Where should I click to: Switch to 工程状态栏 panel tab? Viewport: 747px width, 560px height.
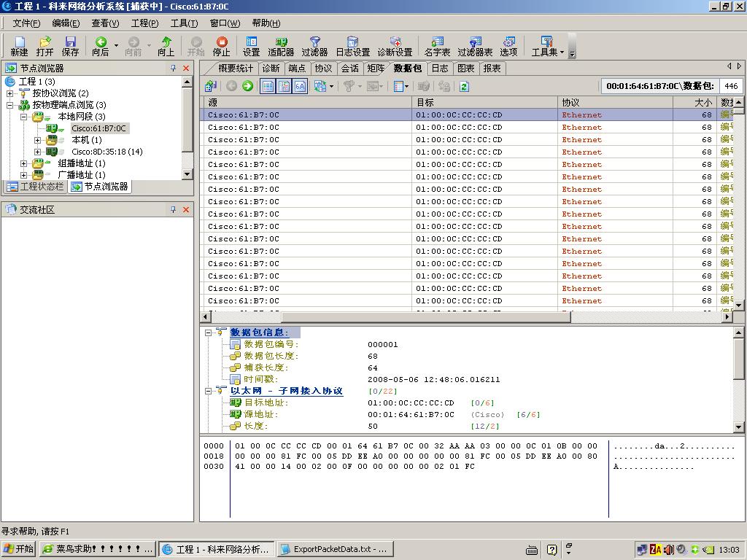[35, 187]
